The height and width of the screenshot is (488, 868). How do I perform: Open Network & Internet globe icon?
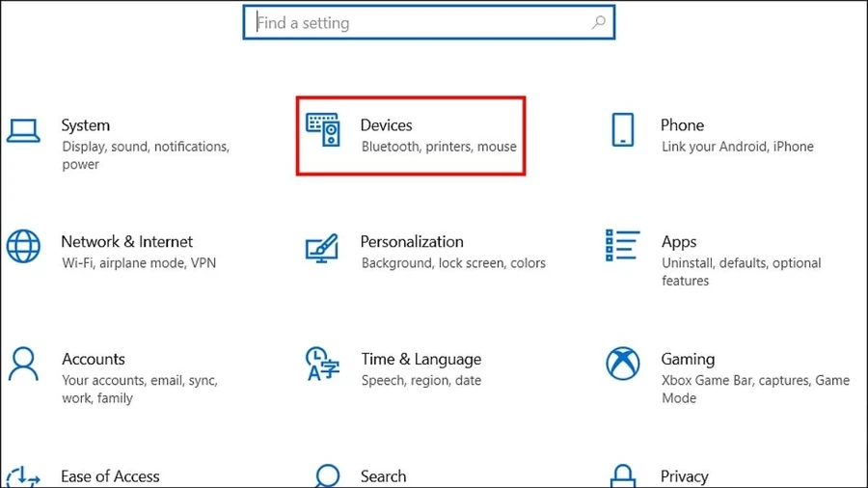coord(23,246)
